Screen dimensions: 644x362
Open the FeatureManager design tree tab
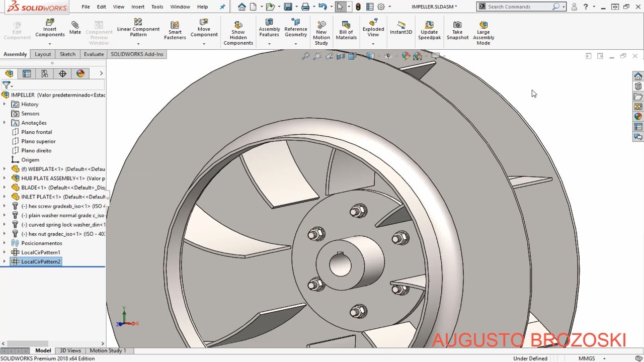[x=9, y=73]
